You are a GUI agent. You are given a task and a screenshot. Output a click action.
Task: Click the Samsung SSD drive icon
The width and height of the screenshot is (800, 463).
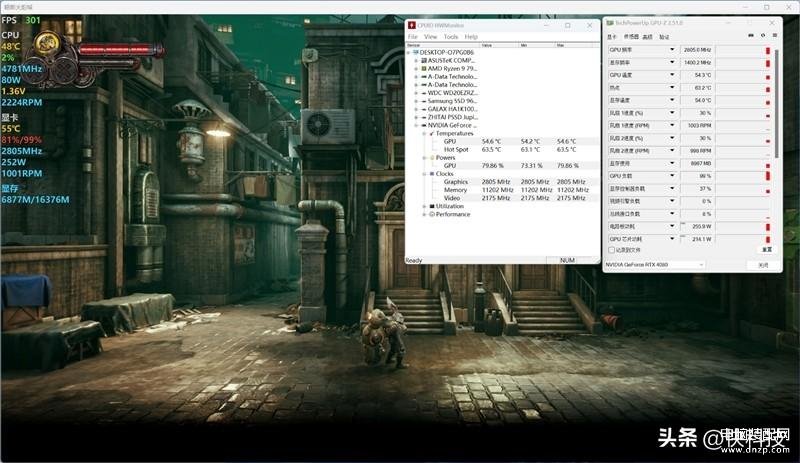(x=423, y=101)
